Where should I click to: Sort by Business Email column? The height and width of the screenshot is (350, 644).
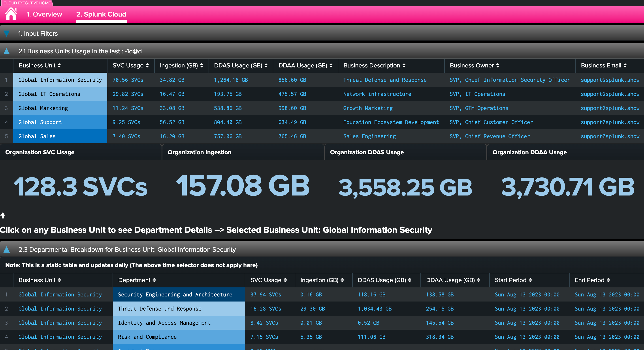pyautogui.click(x=604, y=65)
